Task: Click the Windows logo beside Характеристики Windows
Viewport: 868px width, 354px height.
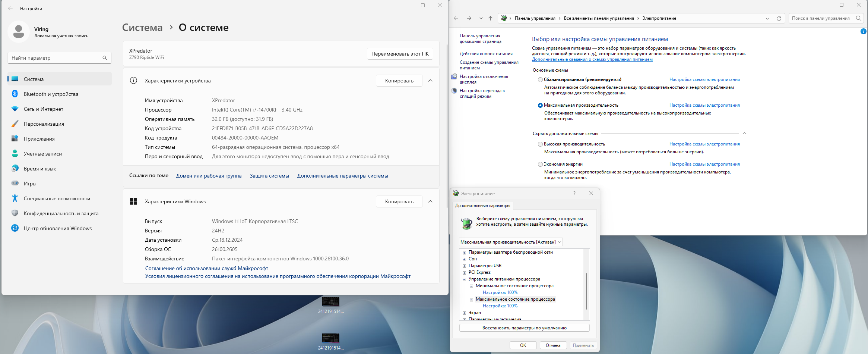Action: pyautogui.click(x=133, y=201)
